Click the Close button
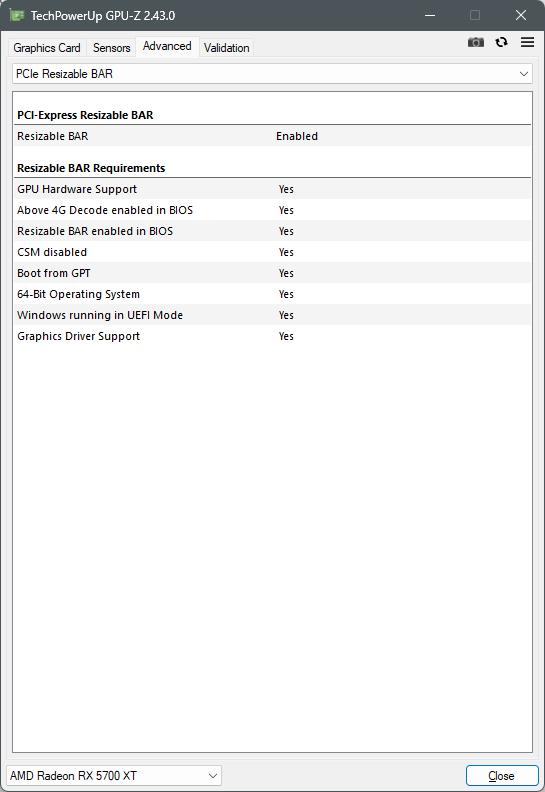 point(502,776)
